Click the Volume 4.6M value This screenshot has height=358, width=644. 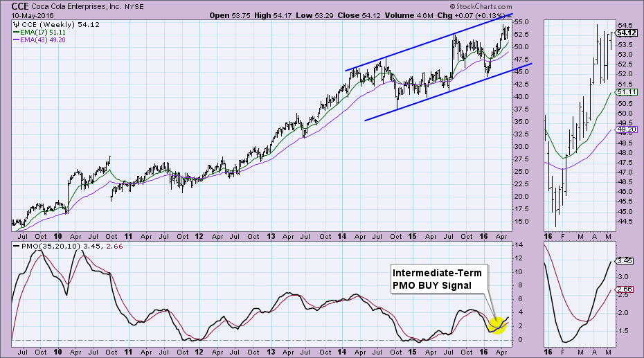coord(409,15)
